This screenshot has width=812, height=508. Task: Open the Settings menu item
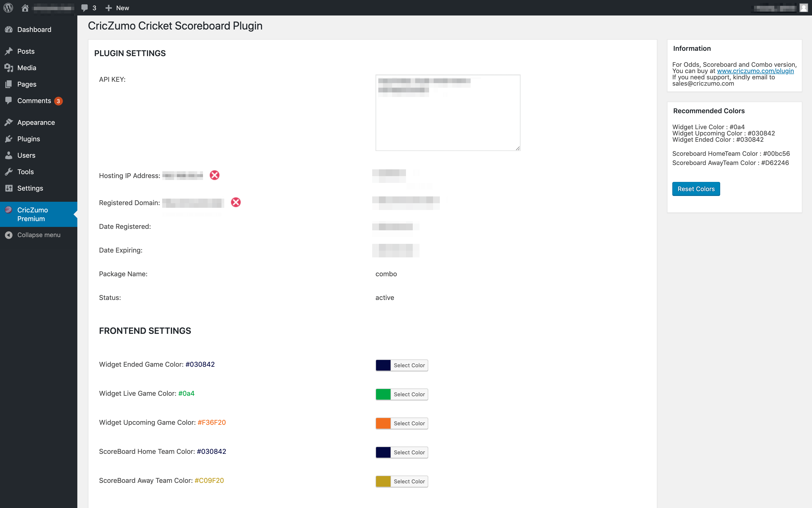pyautogui.click(x=39, y=188)
